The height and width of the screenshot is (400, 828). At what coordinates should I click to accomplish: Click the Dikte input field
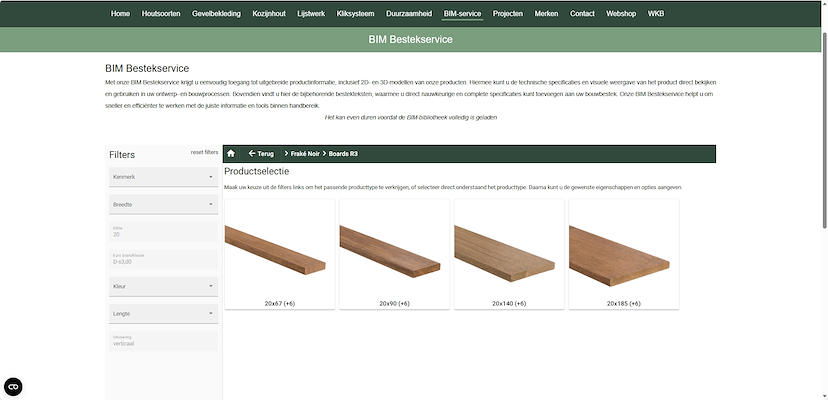pyautogui.click(x=162, y=231)
